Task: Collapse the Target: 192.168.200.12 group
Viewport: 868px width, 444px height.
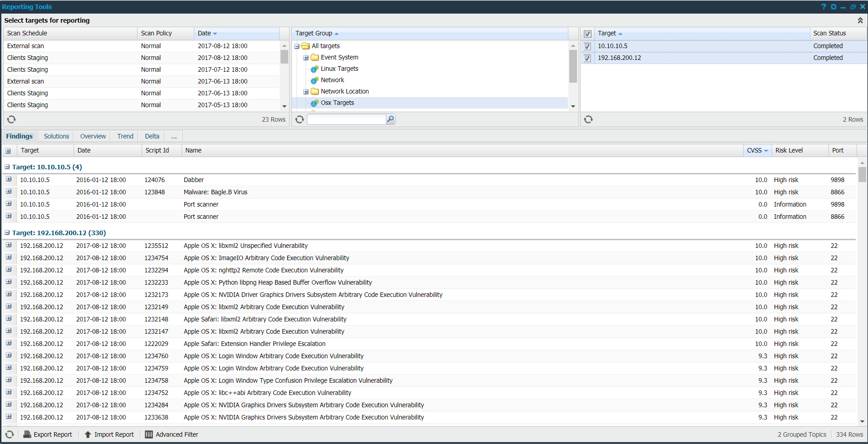Action: [6, 232]
